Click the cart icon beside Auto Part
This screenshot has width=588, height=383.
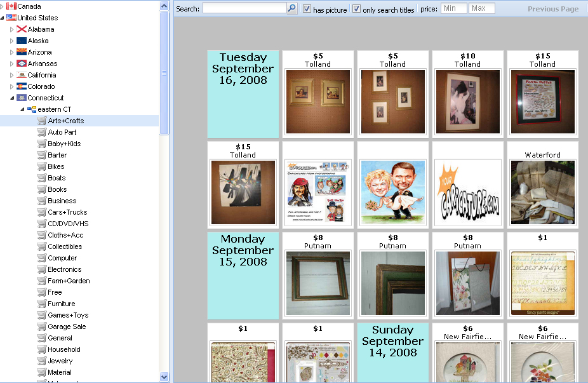pyautogui.click(x=42, y=132)
